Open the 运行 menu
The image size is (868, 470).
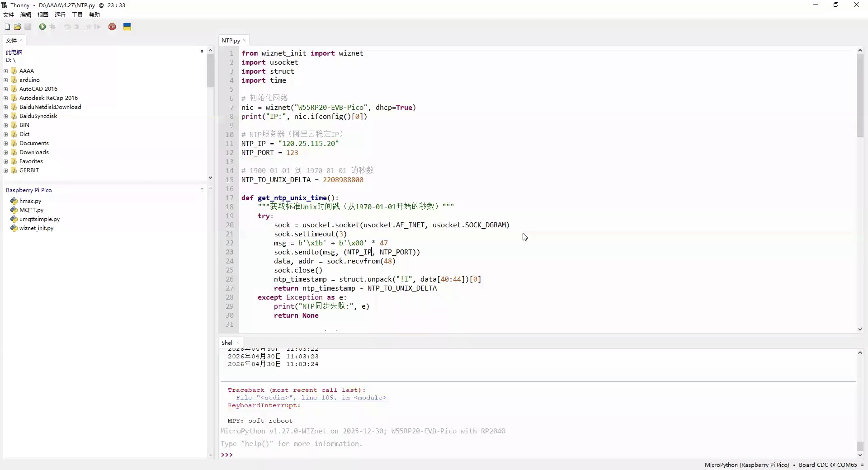(60, 15)
